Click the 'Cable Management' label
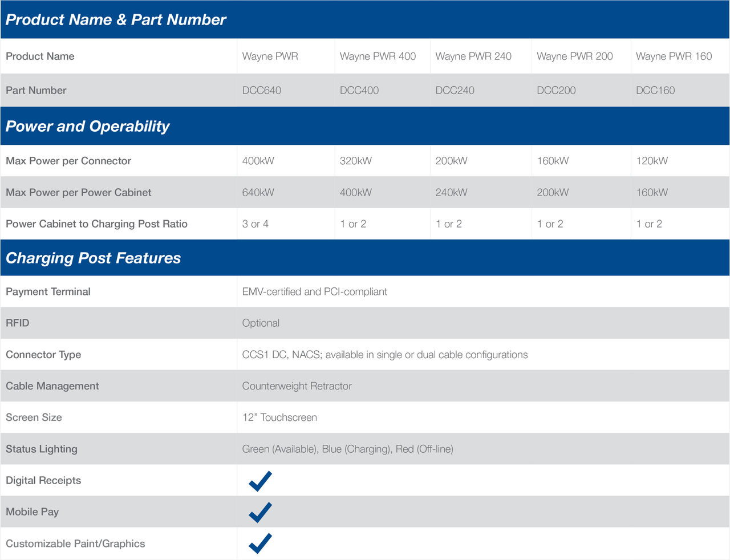 52,386
